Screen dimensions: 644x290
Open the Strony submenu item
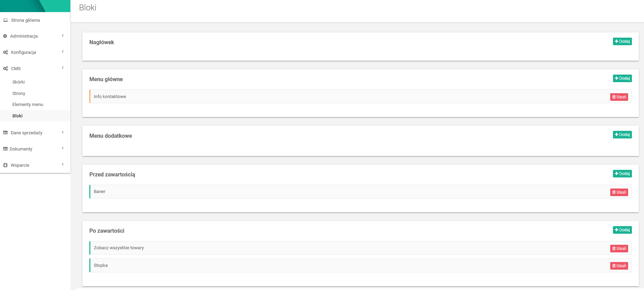(19, 94)
